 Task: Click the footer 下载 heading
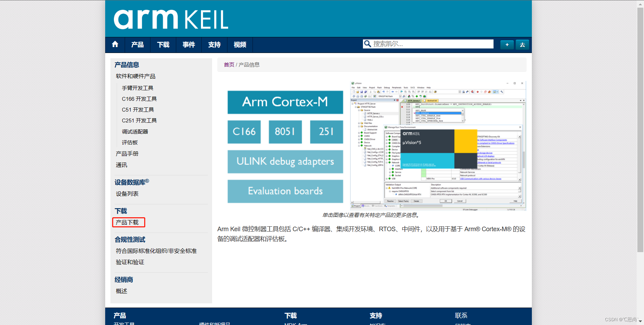(290, 316)
